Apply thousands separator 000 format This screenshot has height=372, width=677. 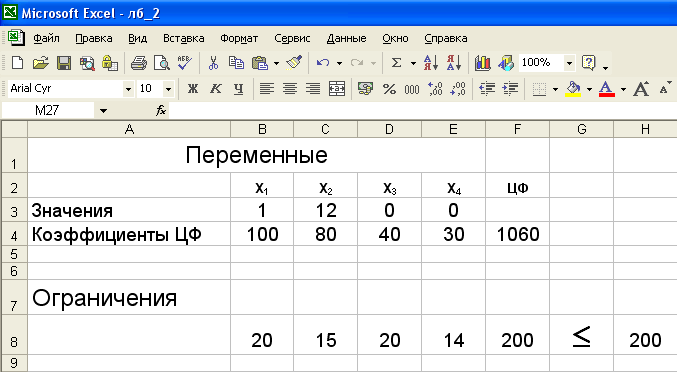(x=411, y=89)
